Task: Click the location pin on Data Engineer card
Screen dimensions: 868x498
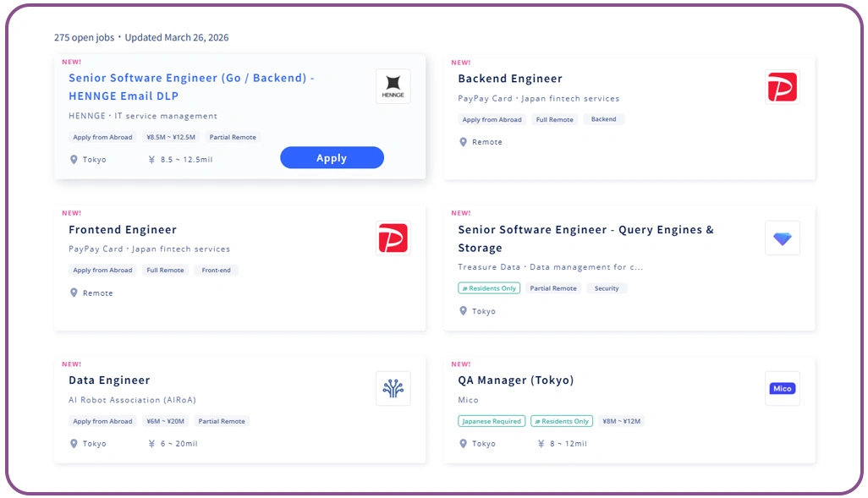Action: click(74, 443)
